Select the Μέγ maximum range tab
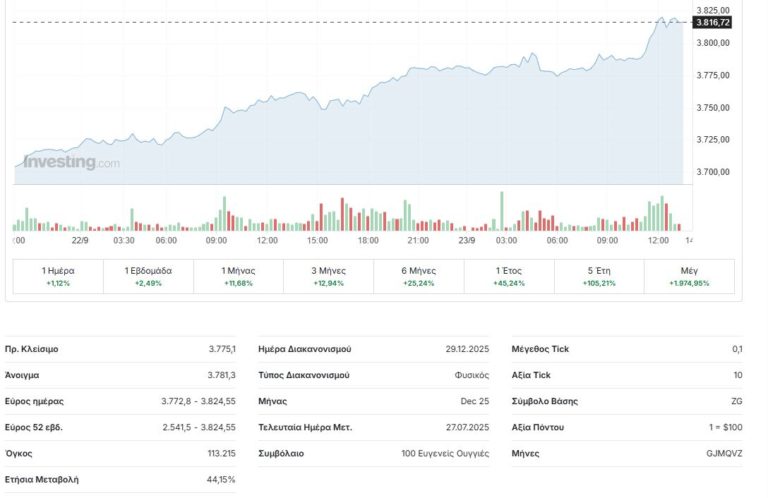The height and width of the screenshot is (498, 768). tap(689, 276)
